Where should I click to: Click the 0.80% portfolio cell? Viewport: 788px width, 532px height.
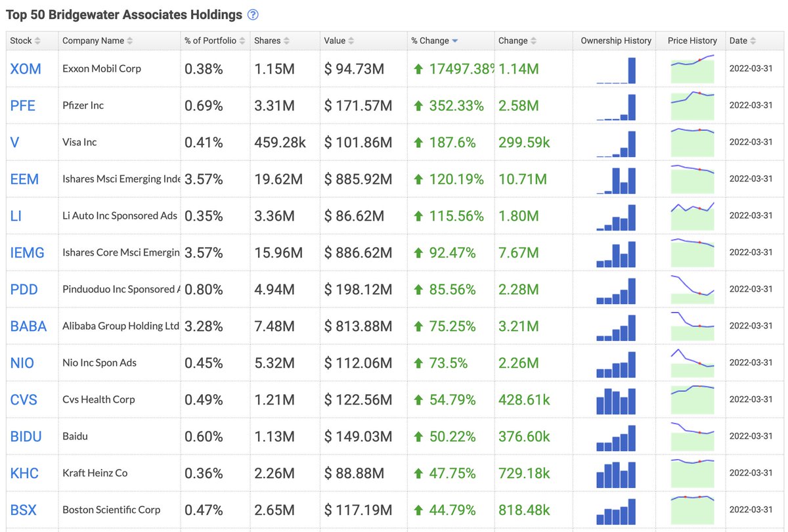point(204,290)
